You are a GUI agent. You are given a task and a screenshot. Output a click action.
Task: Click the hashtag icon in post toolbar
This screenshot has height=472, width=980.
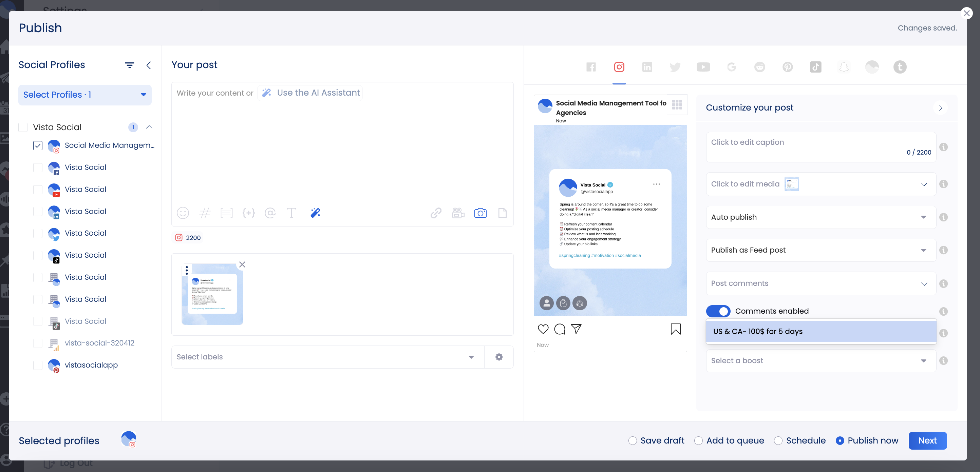(x=205, y=213)
